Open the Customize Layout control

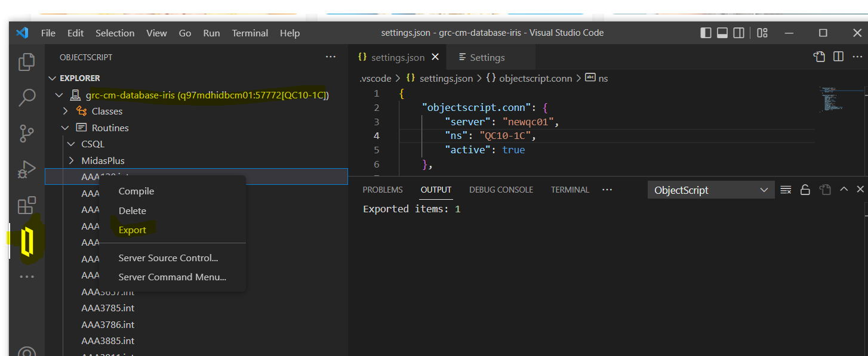tap(762, 33)
